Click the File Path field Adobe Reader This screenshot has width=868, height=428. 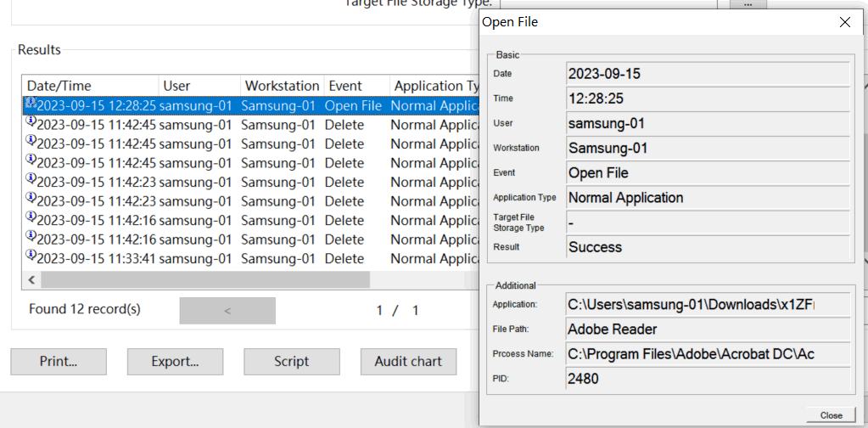pyautogui.click(x=708, y=329)
